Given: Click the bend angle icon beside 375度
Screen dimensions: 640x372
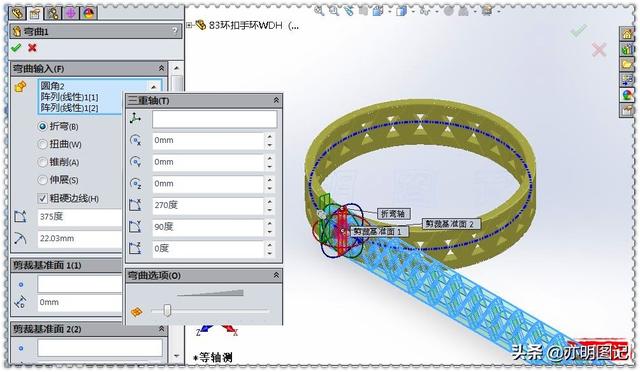Looking at the screenshot, I should tap(20, 217).
